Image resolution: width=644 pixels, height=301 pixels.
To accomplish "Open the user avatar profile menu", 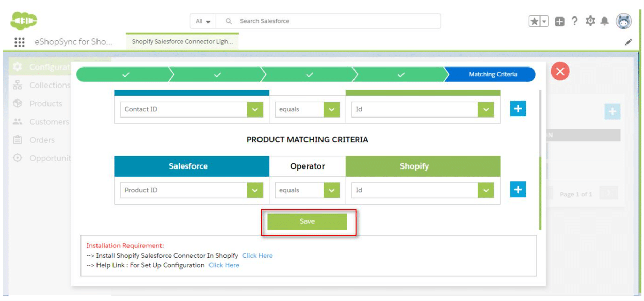I will click(x=623, y=21).
